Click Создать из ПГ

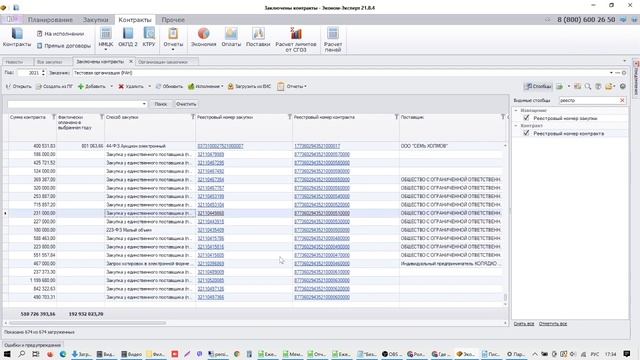tap(54, 87)
